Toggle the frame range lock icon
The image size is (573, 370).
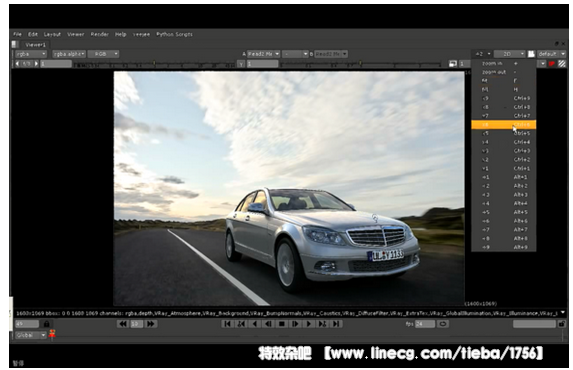pyautogui.click(x=46, y=324)
